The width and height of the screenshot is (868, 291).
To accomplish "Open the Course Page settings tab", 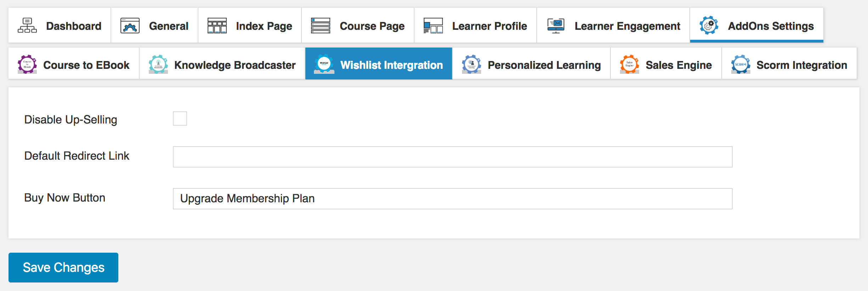I will pos(372,26).
